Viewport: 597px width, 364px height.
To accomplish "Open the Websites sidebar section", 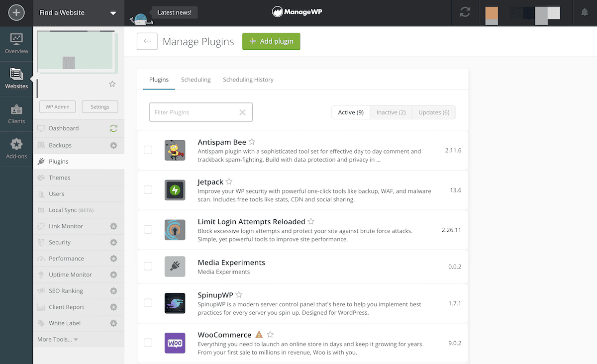I will click(x=16, y=79).
